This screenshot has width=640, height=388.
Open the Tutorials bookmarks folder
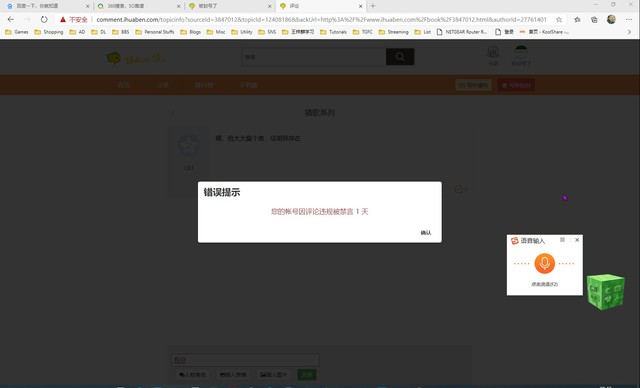click(333, 32)
